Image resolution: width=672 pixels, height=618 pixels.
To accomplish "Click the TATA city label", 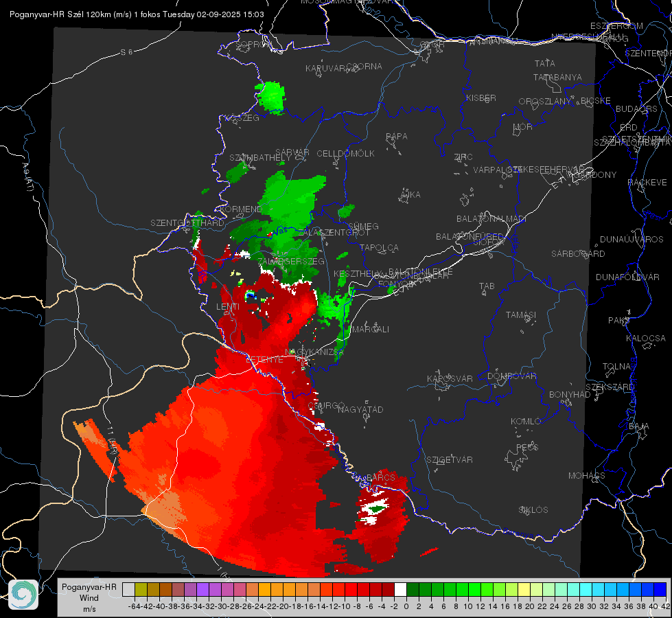I will 545,63.
